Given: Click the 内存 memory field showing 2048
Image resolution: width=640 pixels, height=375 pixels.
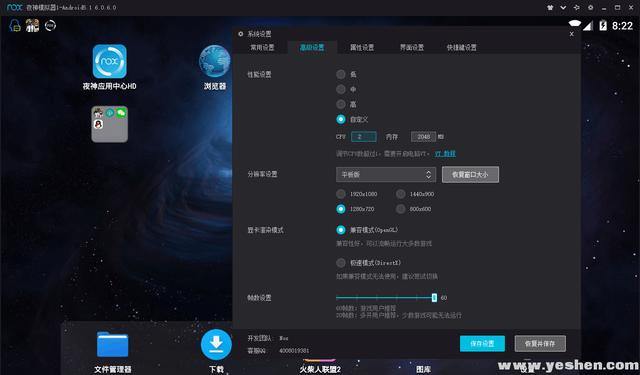Looking at the screenshot, I should (x=423, y=137).
